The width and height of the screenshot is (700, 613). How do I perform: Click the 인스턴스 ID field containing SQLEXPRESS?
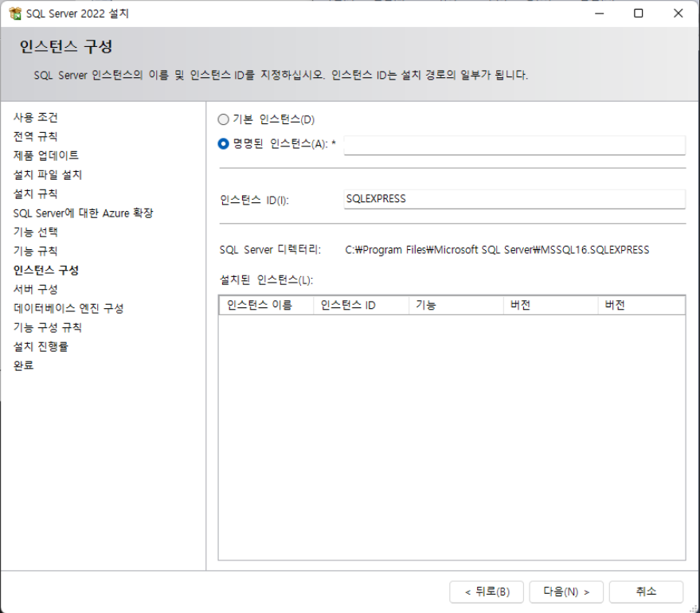[x=514, y=199]
